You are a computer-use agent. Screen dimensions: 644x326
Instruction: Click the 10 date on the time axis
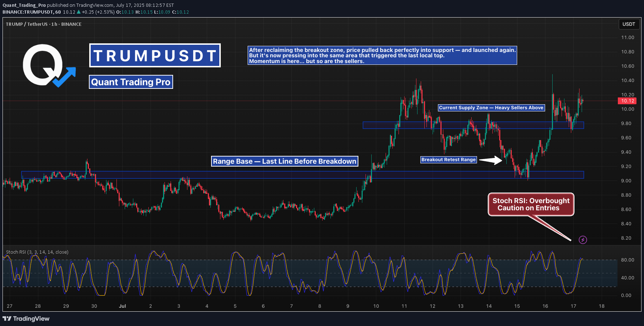[x=376, y=306]
